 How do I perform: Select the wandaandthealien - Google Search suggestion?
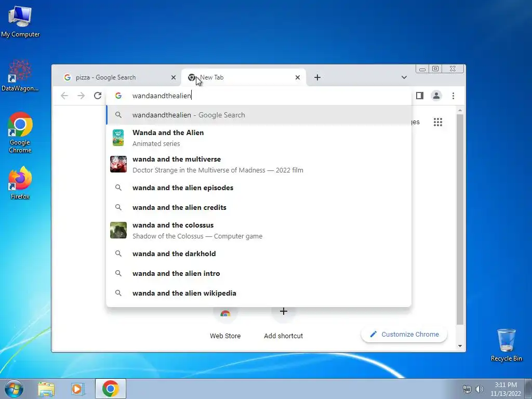coord(259,115)
